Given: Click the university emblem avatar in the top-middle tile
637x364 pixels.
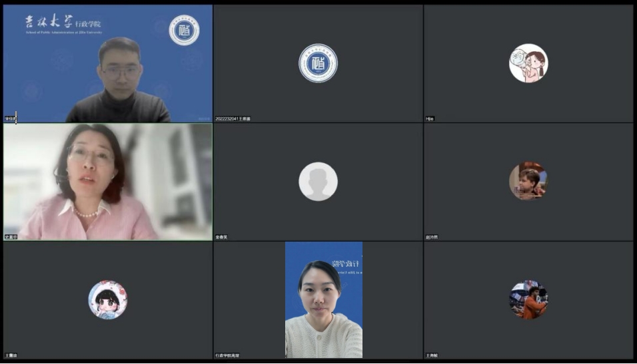Looking at the screenshot, I should 318,63.
